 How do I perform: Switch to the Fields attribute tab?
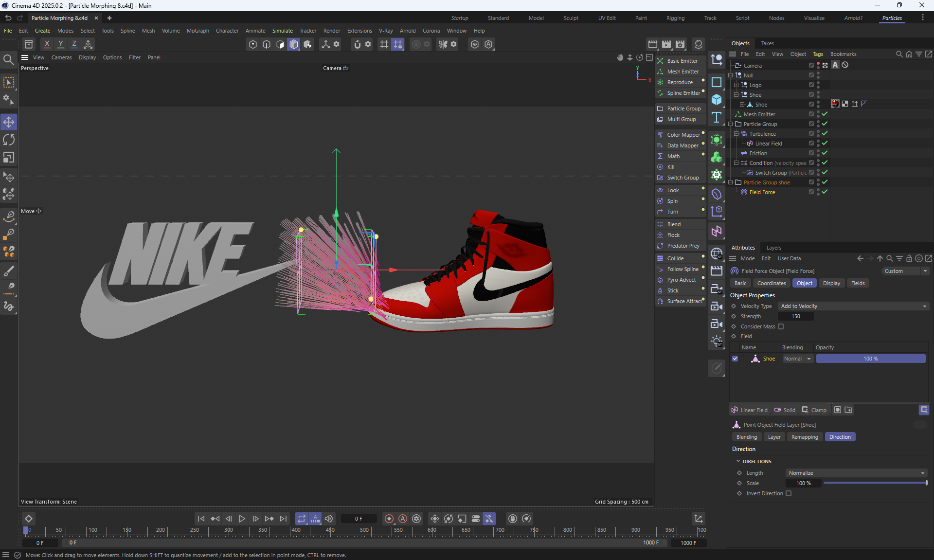point(858,283)
